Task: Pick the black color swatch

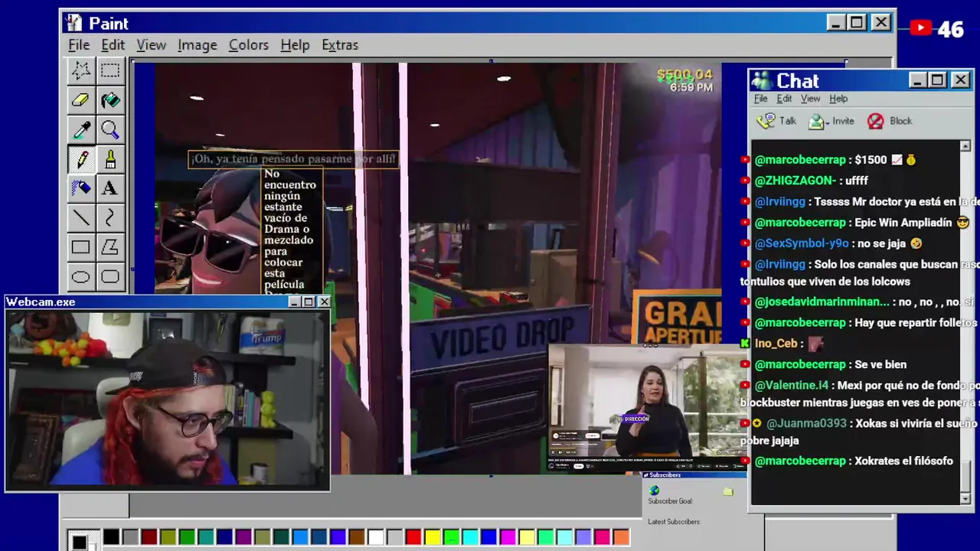Action: (x=112, y=537)
